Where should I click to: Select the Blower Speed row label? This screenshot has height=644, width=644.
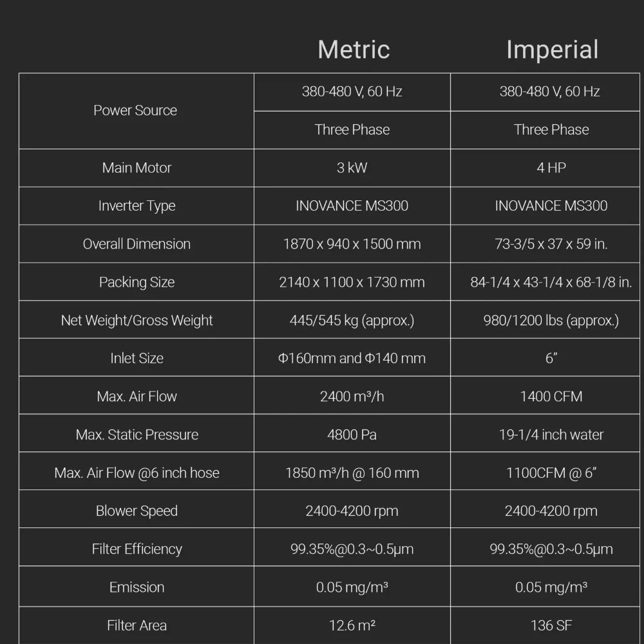coord(137,511)
